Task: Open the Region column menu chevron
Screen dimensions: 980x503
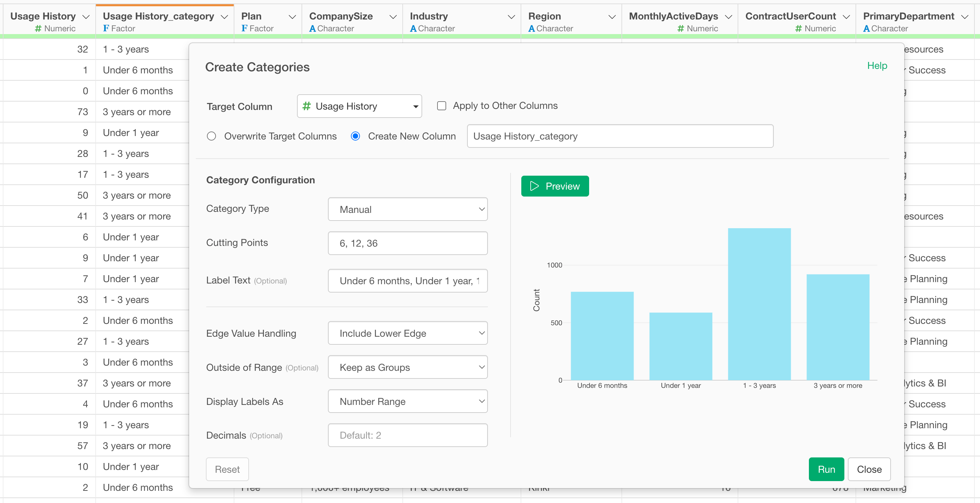Action: point(612,17)
